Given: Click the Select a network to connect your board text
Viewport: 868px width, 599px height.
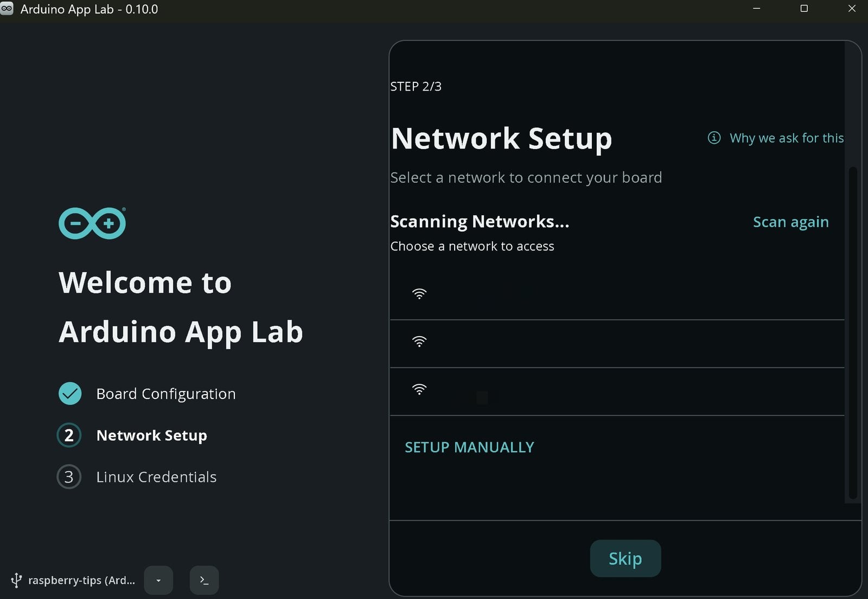Looking at the screenshot, I should click(526, 178).
